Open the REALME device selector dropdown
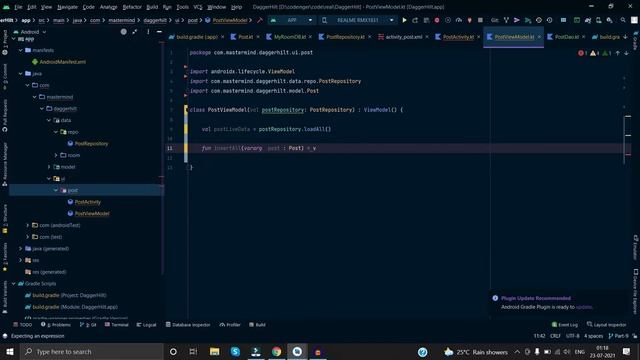The width and height of the screenshot is (640, 360). [358, 20]
